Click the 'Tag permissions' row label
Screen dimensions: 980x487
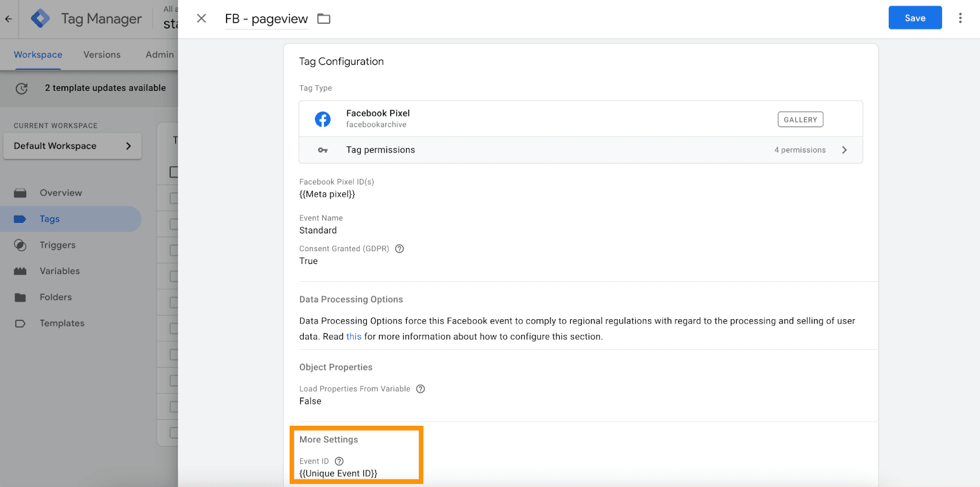[380, 150]
